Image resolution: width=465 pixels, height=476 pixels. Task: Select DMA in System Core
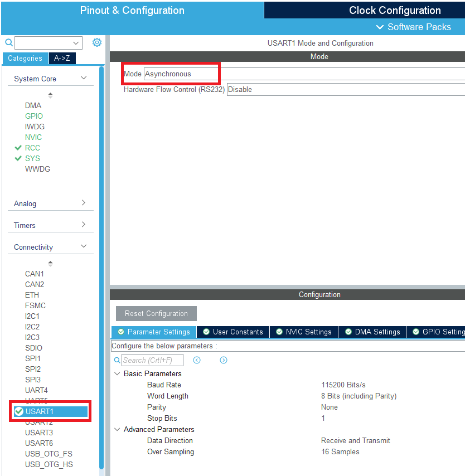[33, 105]
